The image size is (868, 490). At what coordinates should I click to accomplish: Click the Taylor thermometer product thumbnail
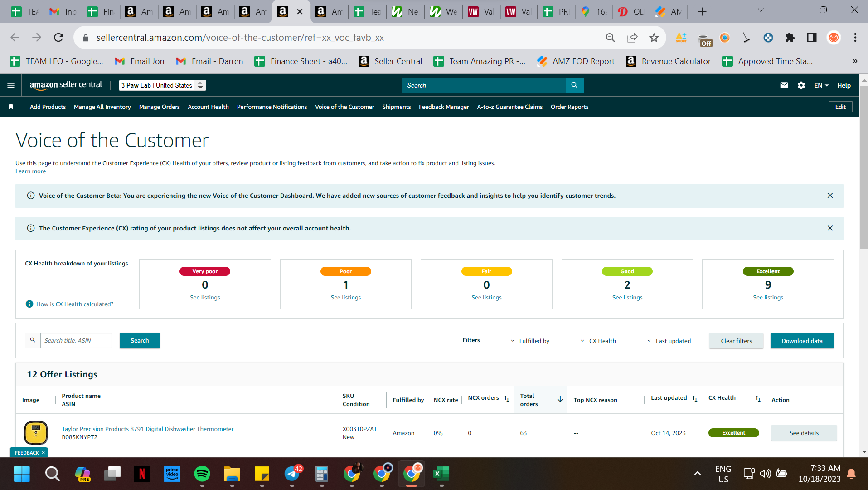pos(36,432)
